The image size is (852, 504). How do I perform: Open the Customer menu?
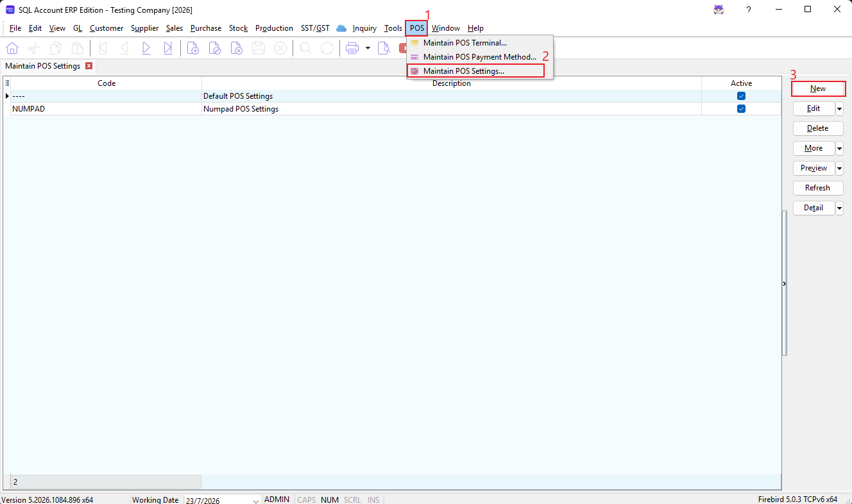click(x=106, y=28)
